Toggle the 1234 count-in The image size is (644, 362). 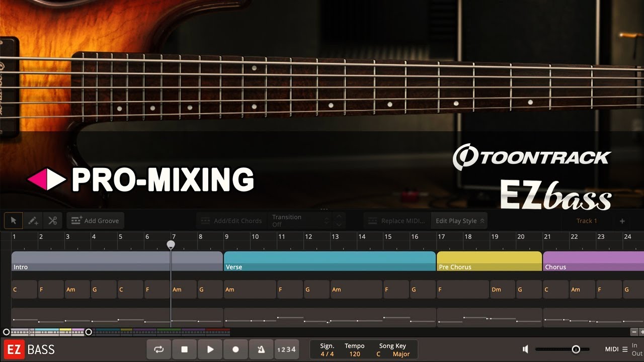pos(286,349)
